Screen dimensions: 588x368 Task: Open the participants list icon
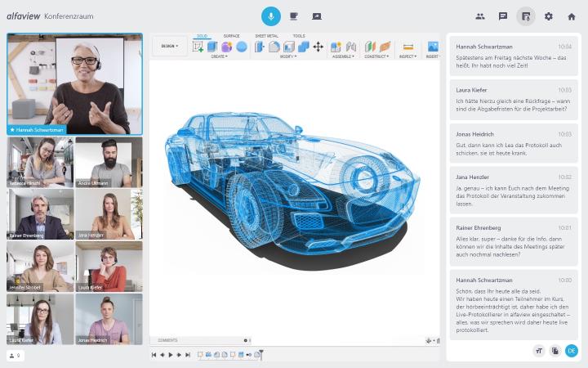coord(480,16)
